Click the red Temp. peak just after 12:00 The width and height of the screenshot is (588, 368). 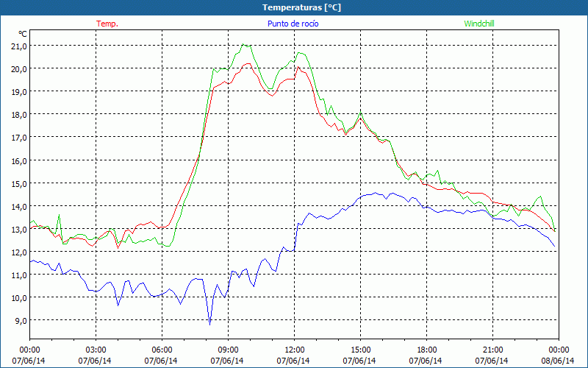point(298,67)
